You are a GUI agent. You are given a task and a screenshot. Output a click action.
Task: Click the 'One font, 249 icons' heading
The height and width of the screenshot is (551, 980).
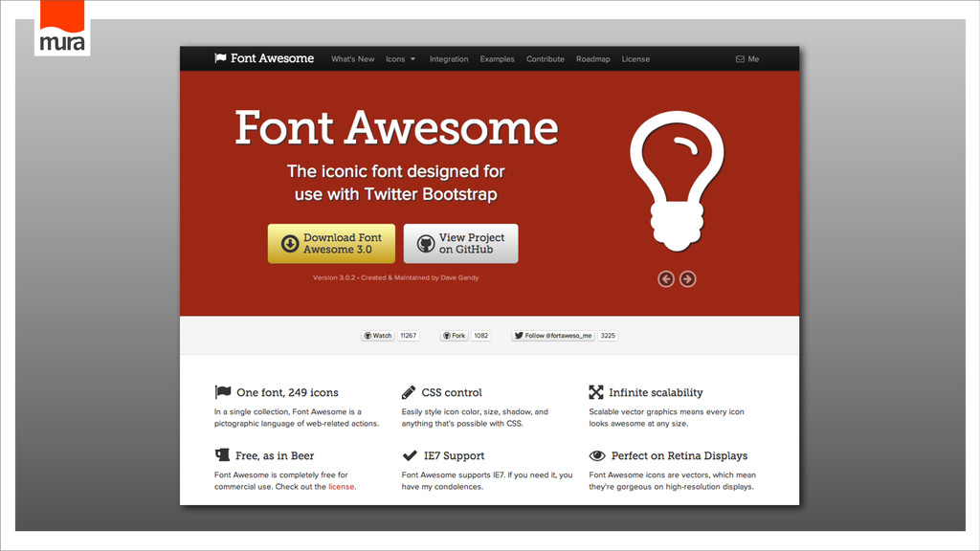click(287, 392)
